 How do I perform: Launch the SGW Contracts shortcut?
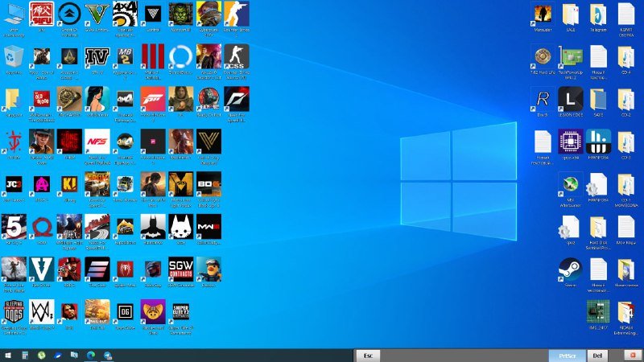180,268
